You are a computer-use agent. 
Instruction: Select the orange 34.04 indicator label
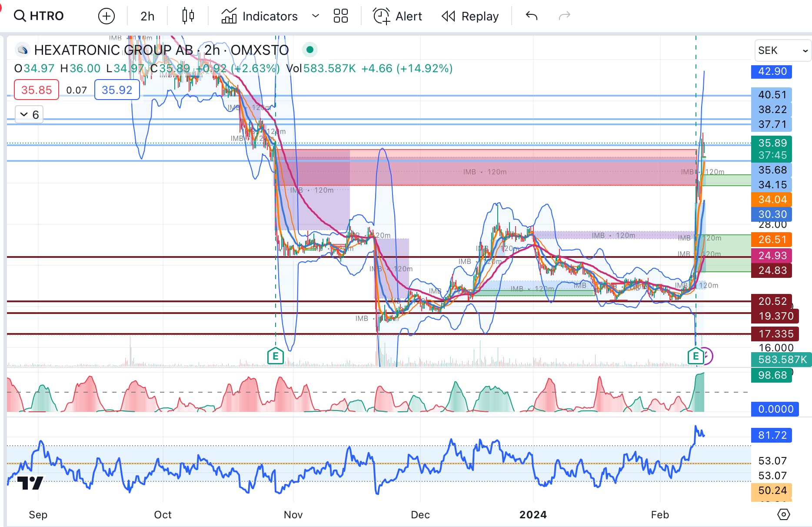(x=772, y=200)
